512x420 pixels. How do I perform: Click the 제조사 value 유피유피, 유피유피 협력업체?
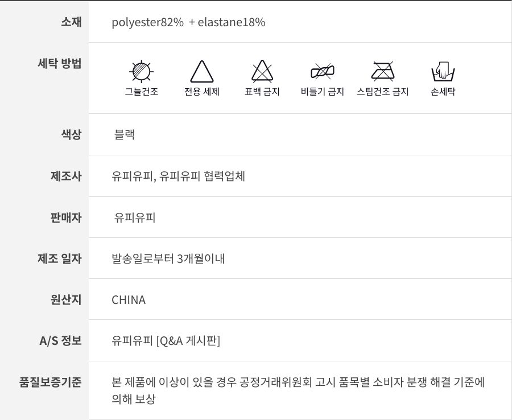(178, 176)
